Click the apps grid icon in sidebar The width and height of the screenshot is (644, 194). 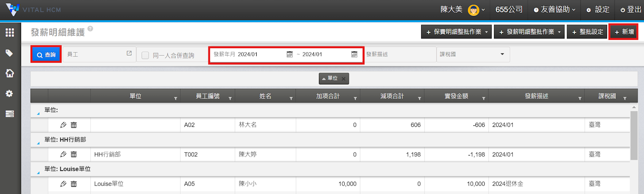10,33
